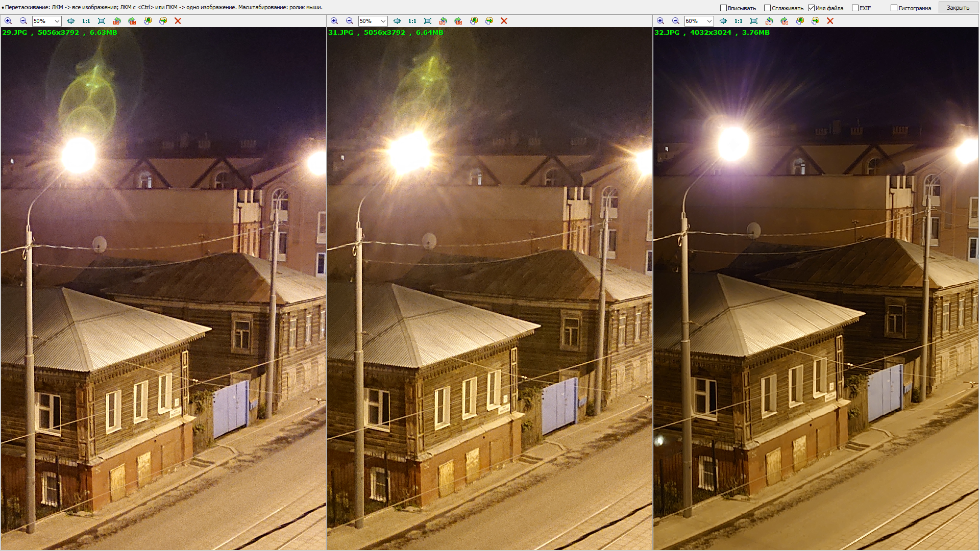Screen dimensions: 980x551
Task: Zoom out on the 32.JPG panel
Action: [676, 21]
